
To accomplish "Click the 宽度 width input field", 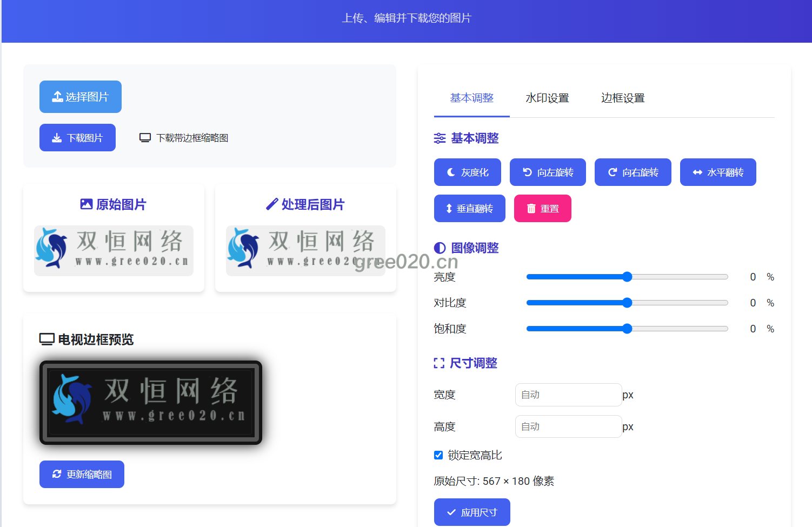I will point(568,395).
